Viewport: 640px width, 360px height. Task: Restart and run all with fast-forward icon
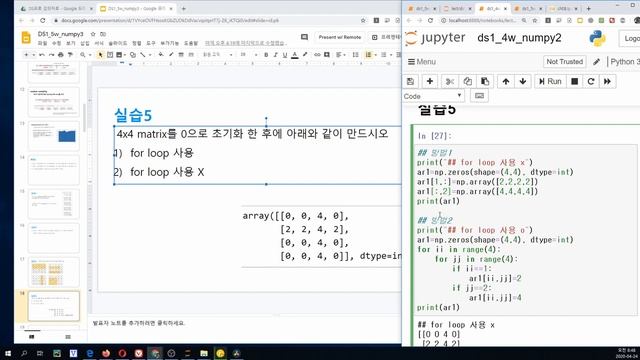[607, 82]
